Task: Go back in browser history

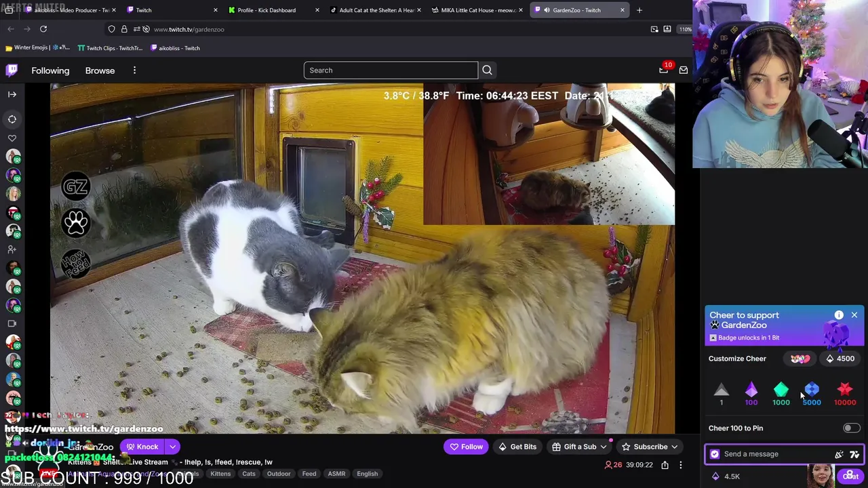Action: point(11,29)
